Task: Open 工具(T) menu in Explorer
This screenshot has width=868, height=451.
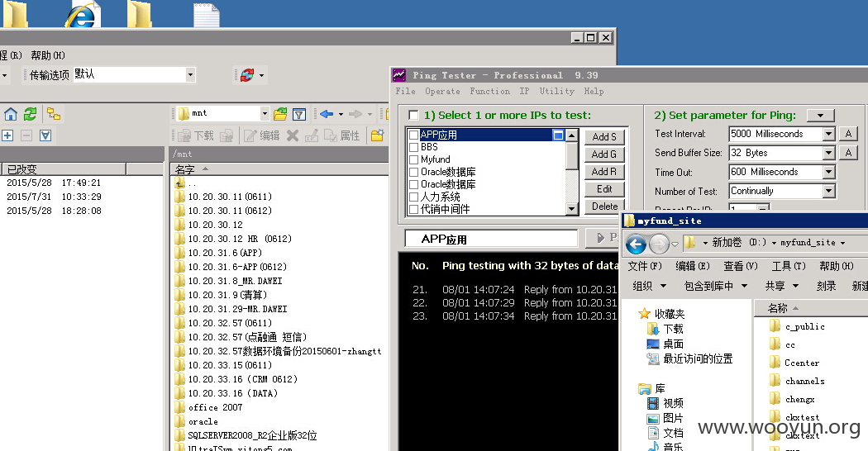Action: [789, 266]
